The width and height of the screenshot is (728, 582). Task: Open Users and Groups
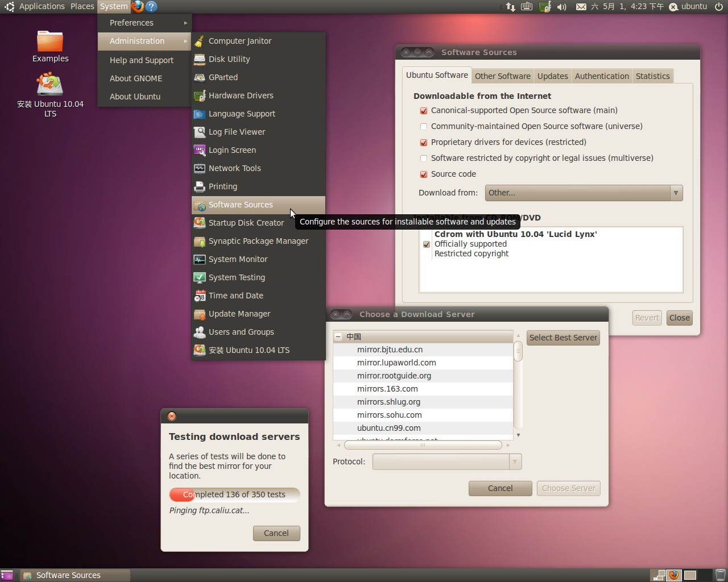[x=258, y=332]
